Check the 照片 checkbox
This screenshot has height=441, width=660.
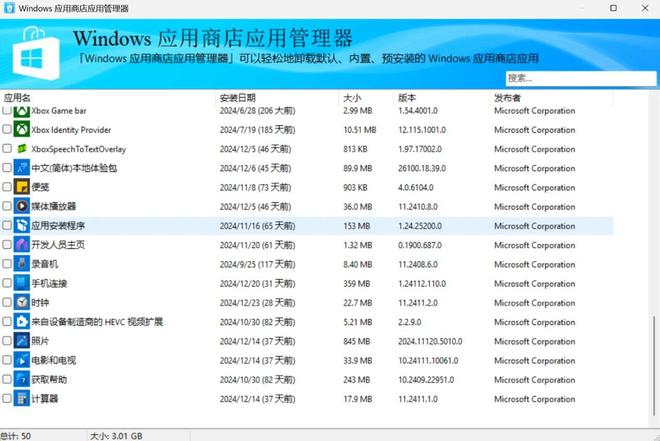(x=7, y=341)
